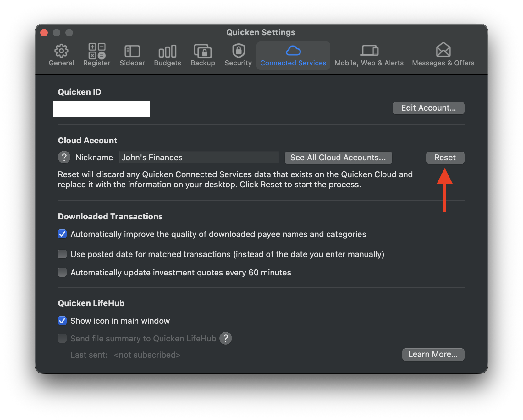Click the blank Quicken ID field
Image resolution: width=523 pixels, height=420 pixels.
pos(102,109)
